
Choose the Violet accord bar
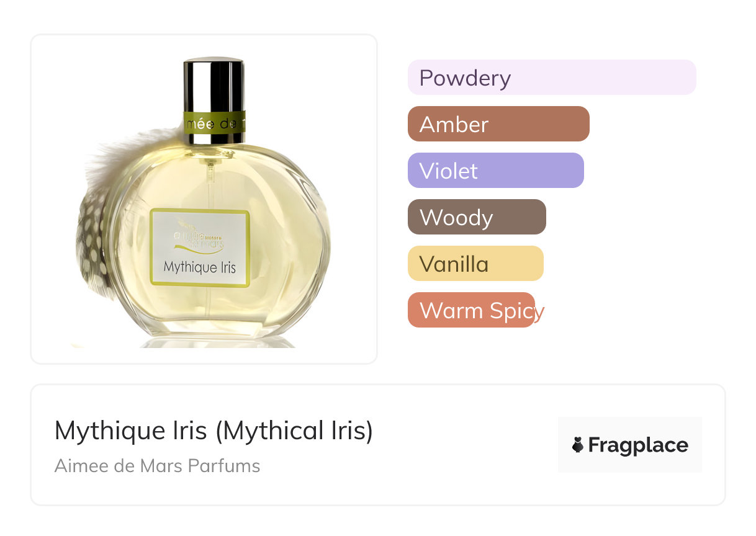click(496, 171)
